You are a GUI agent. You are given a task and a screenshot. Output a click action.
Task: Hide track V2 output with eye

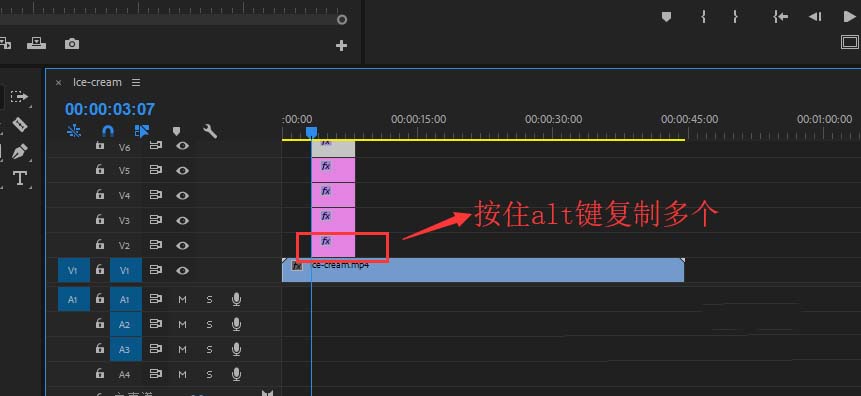pyautogui.click(x=182, y=246)
